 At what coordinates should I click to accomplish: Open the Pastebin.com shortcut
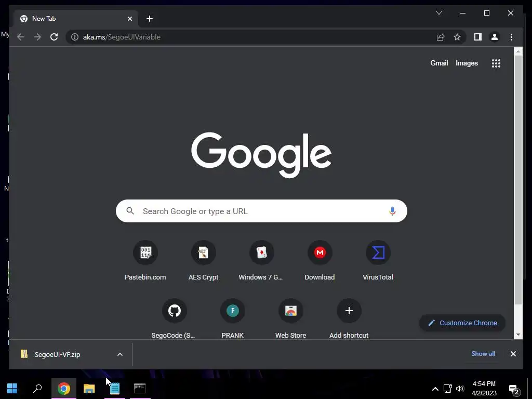pos(145,261)
